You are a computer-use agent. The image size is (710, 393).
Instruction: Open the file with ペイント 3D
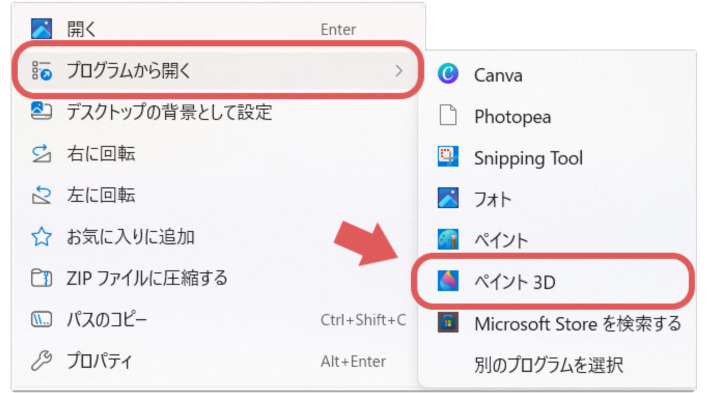553,282
